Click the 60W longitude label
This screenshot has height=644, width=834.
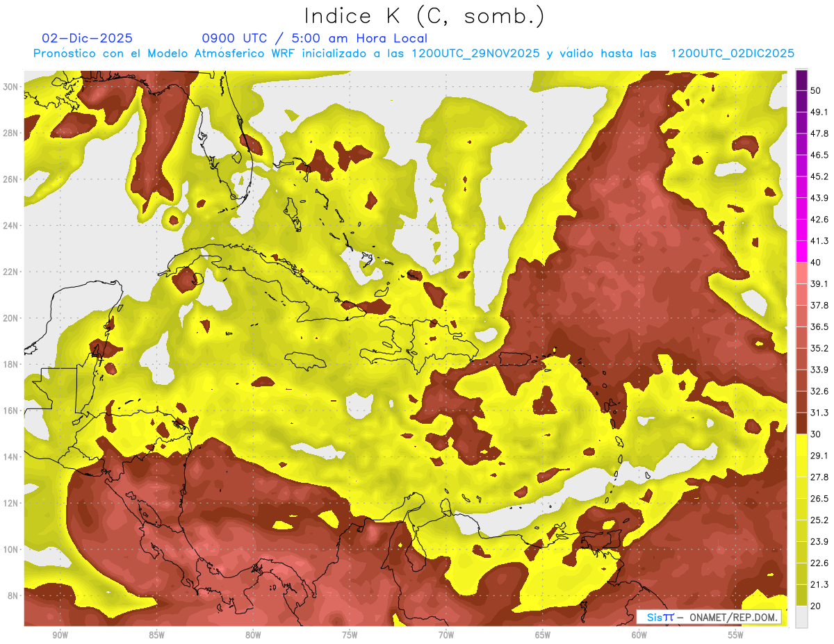click(x=639, y=635)
